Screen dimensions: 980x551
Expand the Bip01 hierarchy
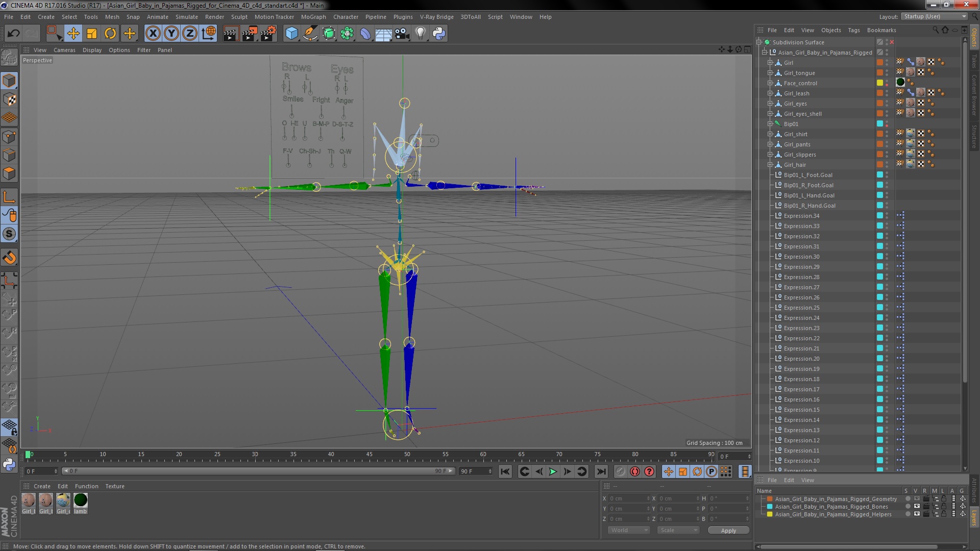770,124
